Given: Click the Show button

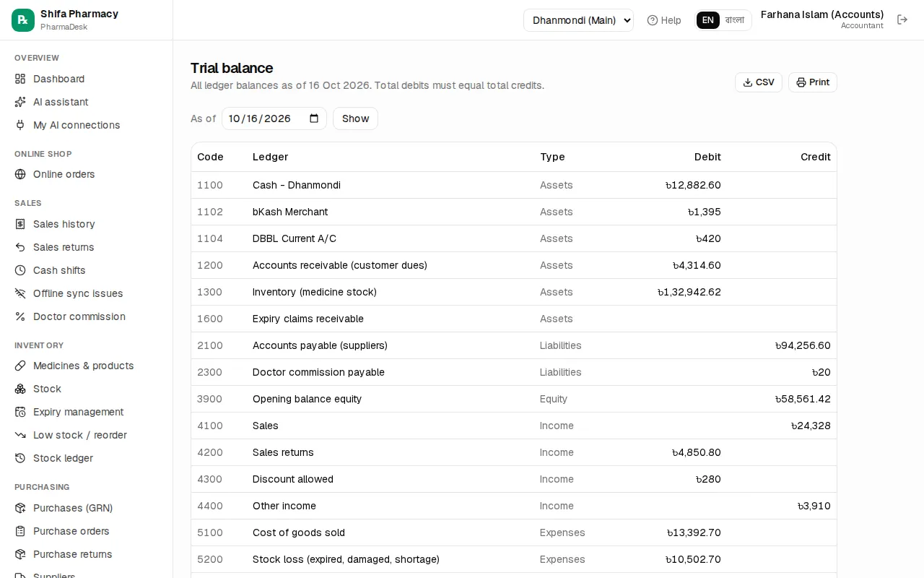Looking at the screenshot, I should coord(355,118).
